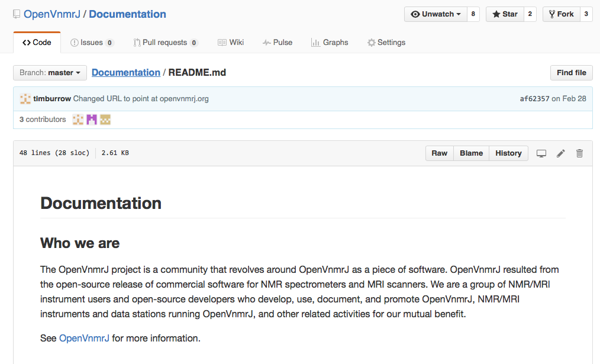This screenshot has width=600, height=364.
Task: Open the purple contributor avatar
Action: [x=92, y=120]
